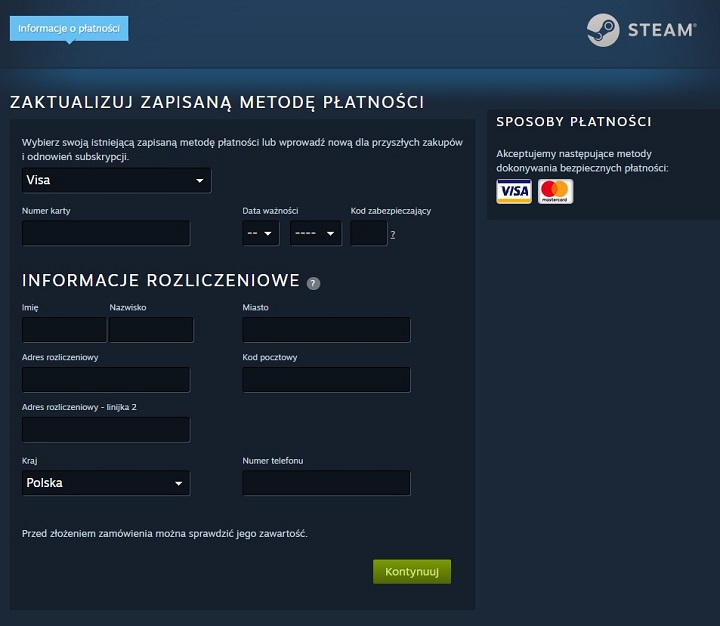Expand the expiration month dropdown

click(263, 234)
